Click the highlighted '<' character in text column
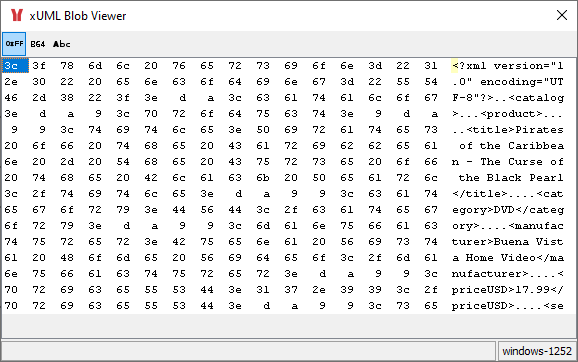 point(455,66)
